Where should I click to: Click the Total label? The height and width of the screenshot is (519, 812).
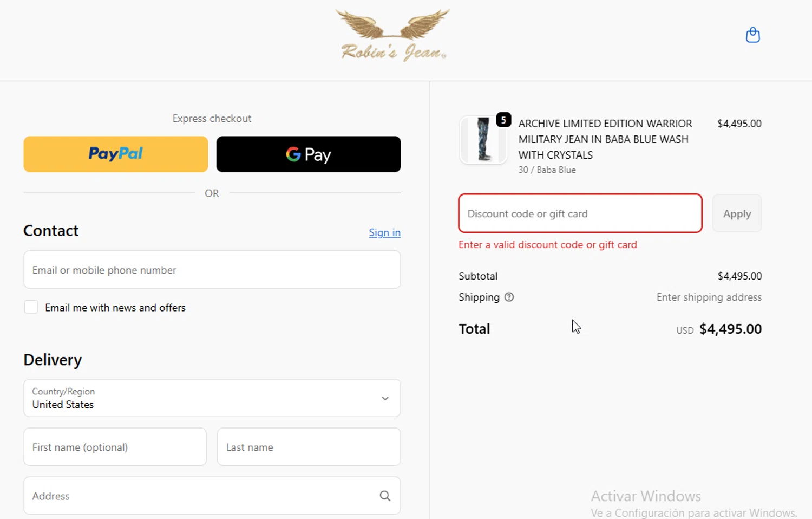474,329
